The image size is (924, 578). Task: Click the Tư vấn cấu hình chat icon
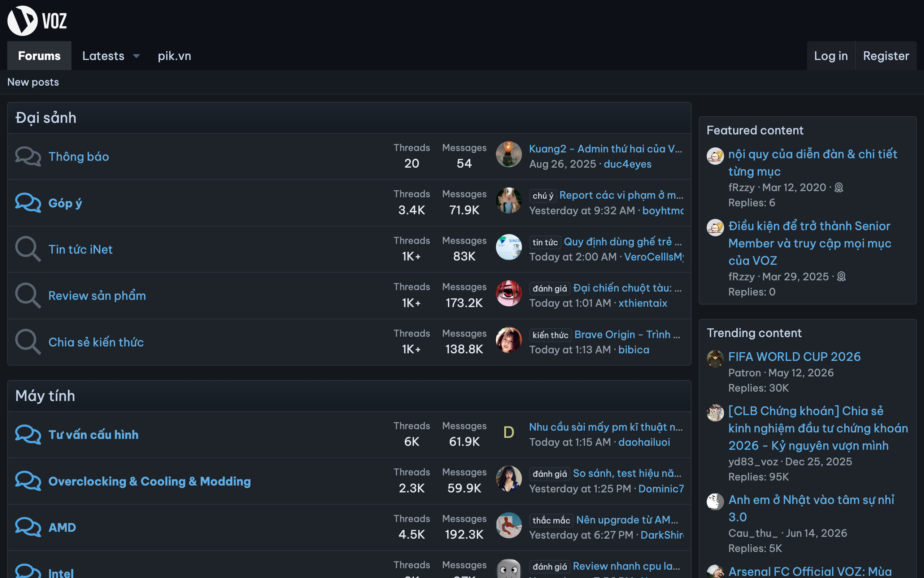click(28, 435)
